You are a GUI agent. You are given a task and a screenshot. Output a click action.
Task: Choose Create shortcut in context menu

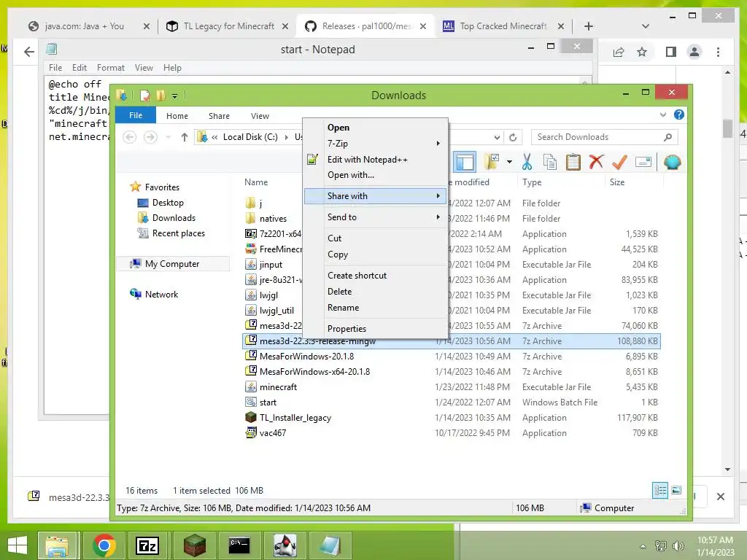[x=376, y=275]
